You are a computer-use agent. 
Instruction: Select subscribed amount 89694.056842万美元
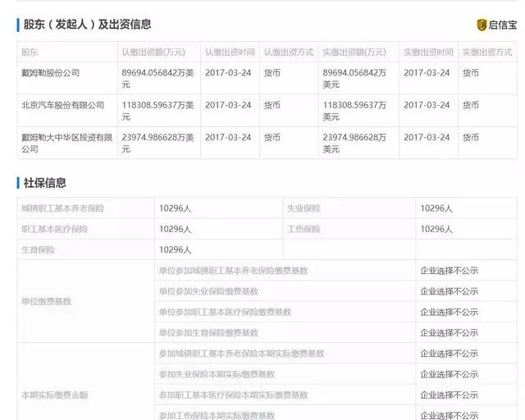[157, 79]
